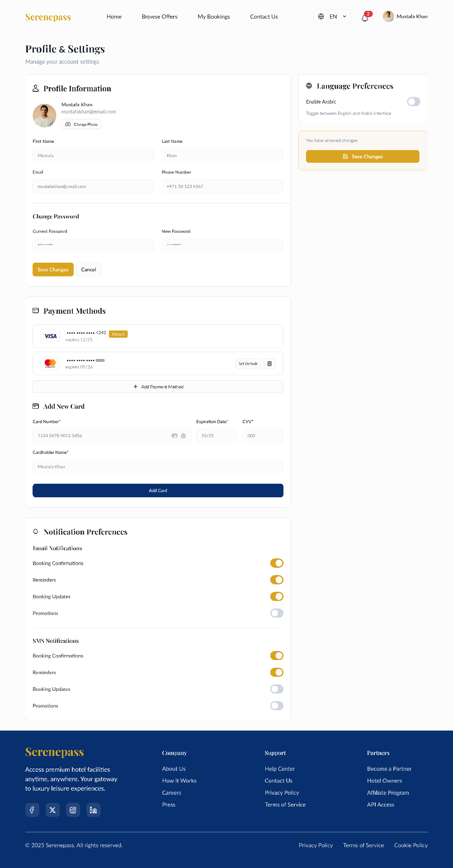Open Mustafa Khan user menu in header
The width and height of the screenshot is (453, 868).
(405, 17)
